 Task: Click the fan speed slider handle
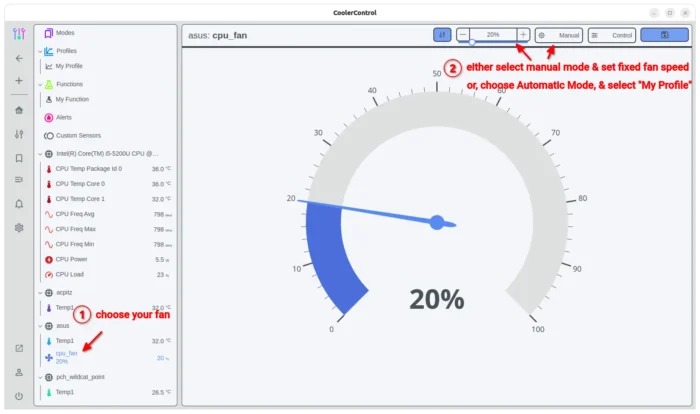(x=473, y=43)
